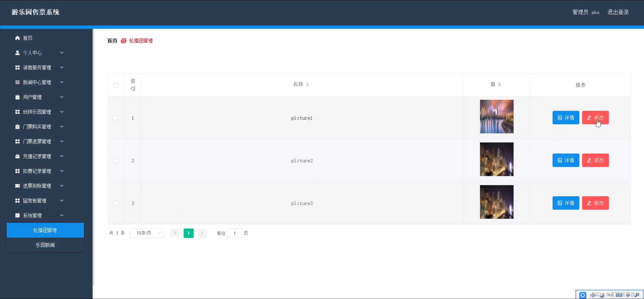Click the chart icon beside 系统管理
The width and height of the screenshot is (644, 299).
(x=17, y=216)
